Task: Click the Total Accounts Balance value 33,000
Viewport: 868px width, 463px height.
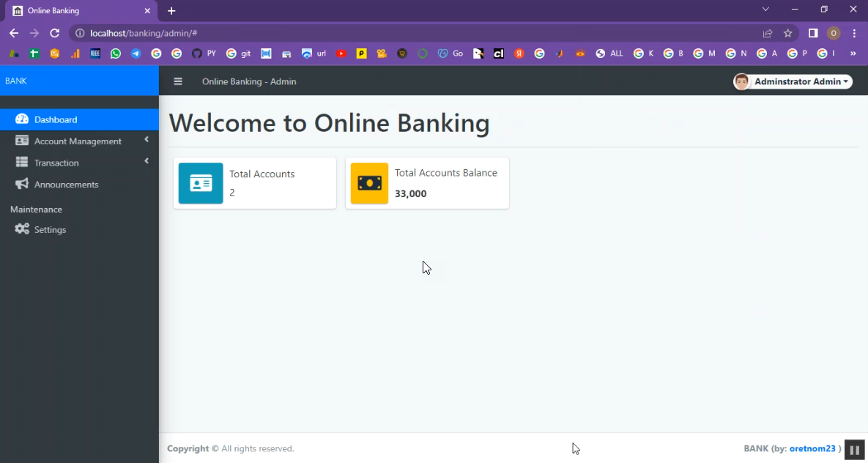Action: click(411, 194)
